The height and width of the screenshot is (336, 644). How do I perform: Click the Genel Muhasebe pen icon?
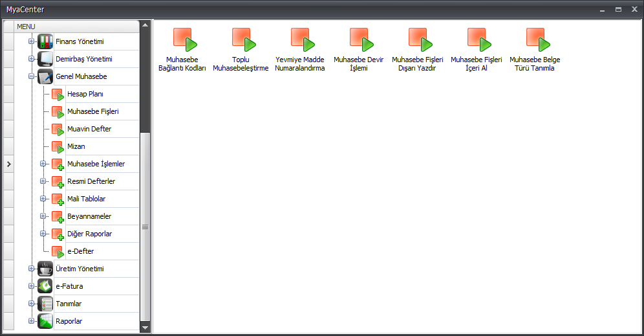pyautogui.click(x=45, y=76)
